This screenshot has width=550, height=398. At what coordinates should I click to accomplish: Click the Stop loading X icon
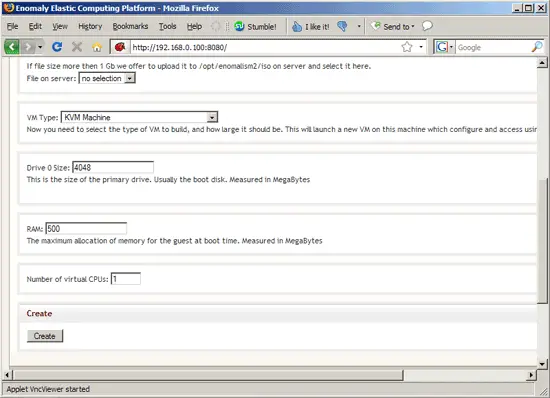point(77,47)
